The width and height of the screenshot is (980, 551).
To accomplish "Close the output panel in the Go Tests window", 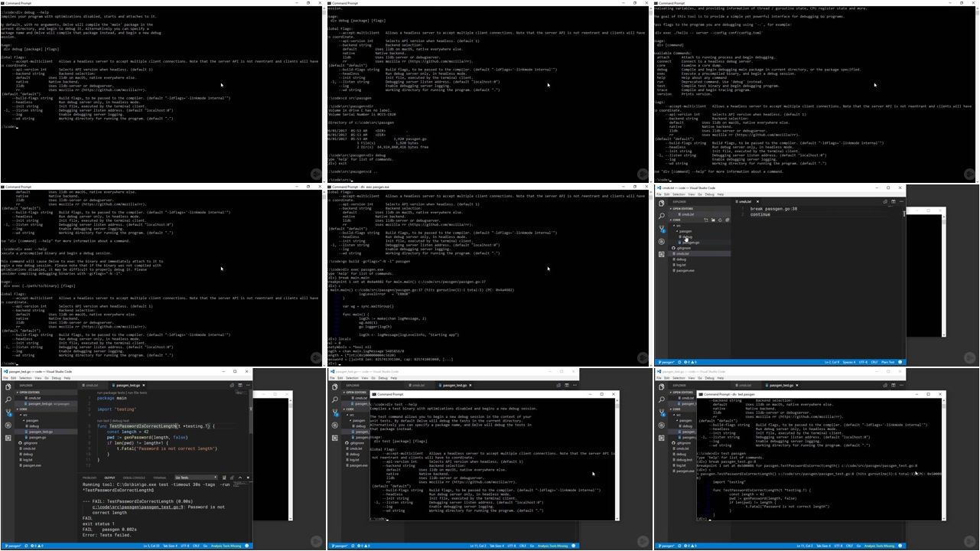I will 248,478.
